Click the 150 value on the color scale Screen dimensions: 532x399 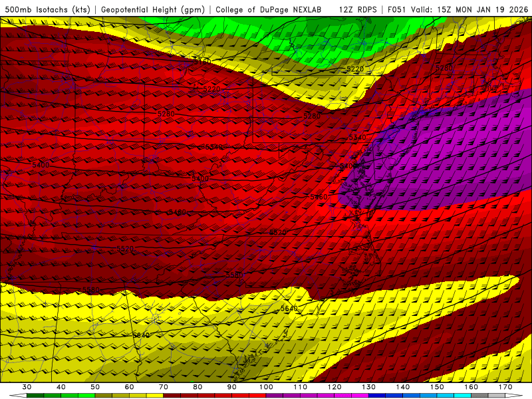click(437, 387)
